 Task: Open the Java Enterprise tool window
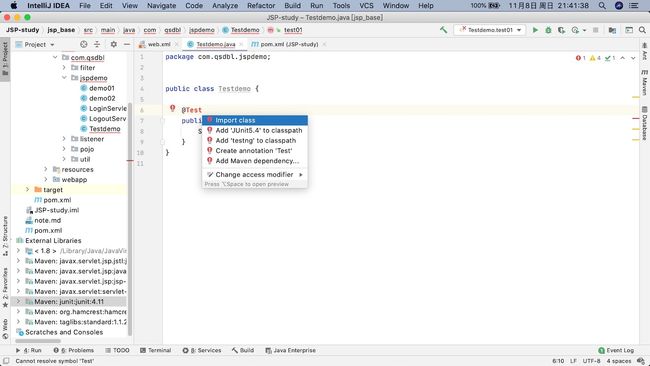click(x=290, y=350)
